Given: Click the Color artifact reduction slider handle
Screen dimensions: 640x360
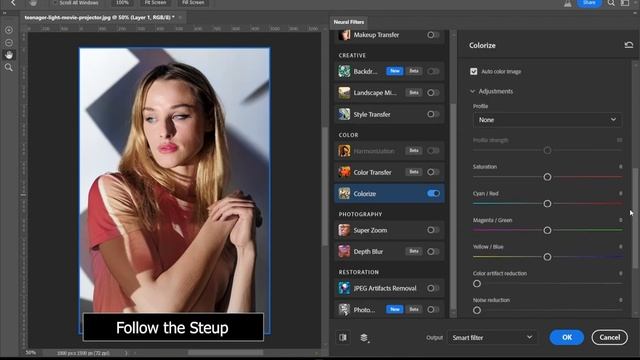Looking at the screenshot, I should click(477, 284).
